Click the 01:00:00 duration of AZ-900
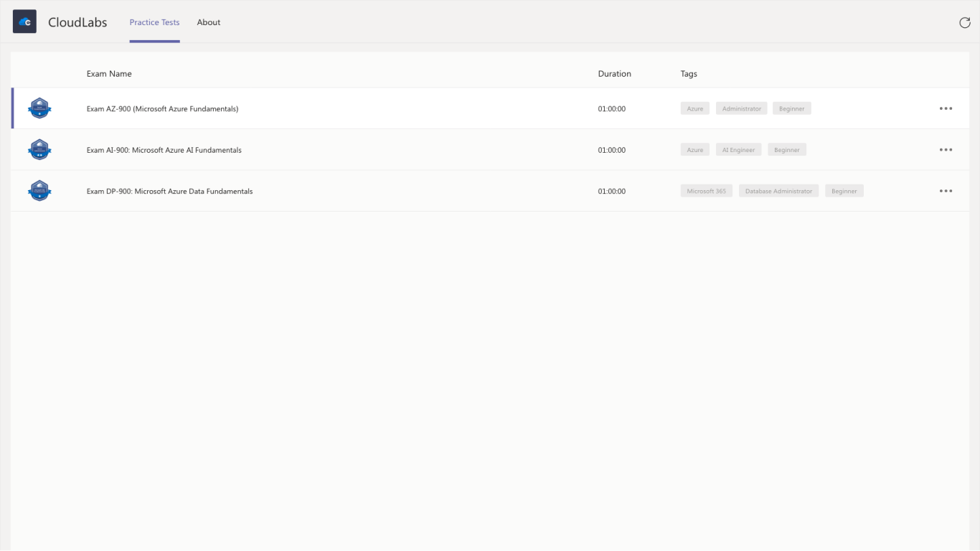Viewport: 980px width, 551px height. (612, 109)
